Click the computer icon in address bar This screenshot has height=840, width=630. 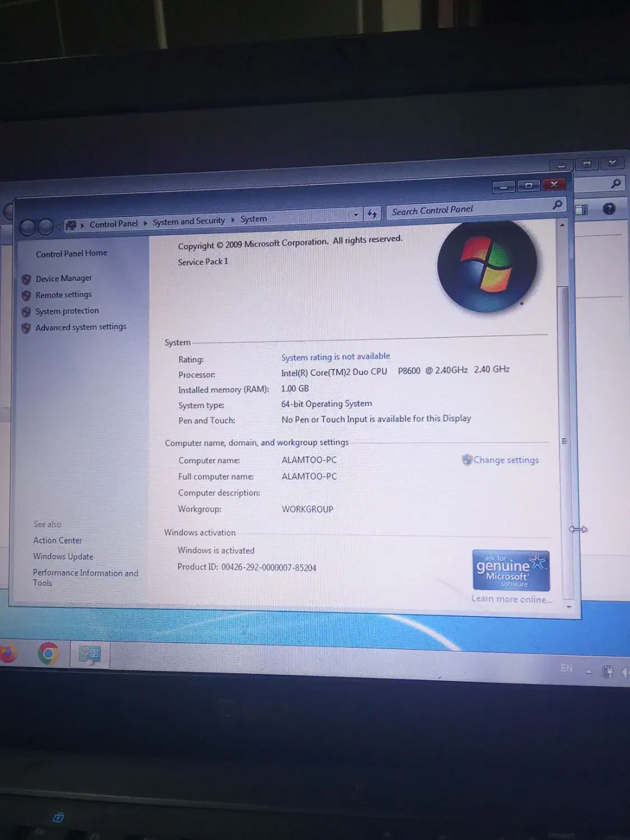click(x=71, y=226)
